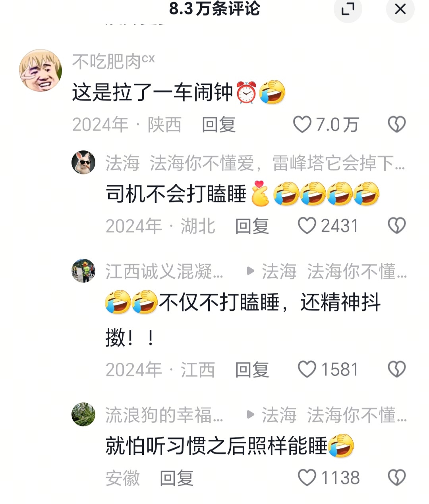Dislike the comment from 湖北

(396, 226)
